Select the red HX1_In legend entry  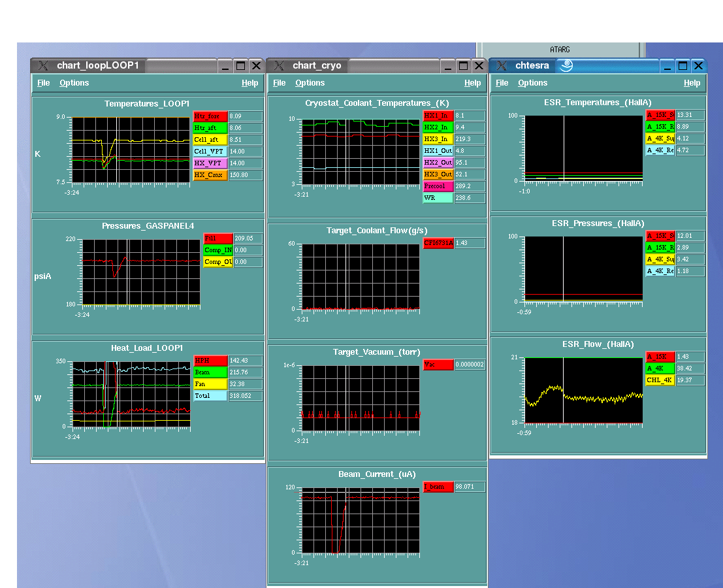click(438, 116)
